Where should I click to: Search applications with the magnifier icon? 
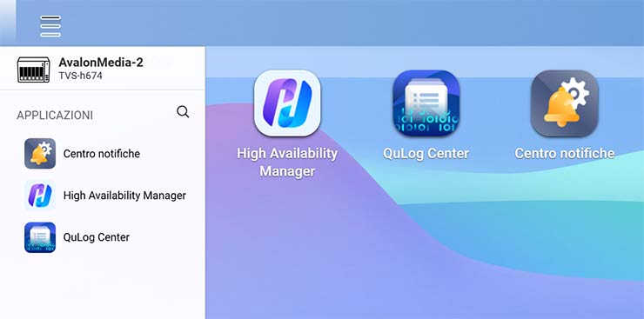(183, 112)
